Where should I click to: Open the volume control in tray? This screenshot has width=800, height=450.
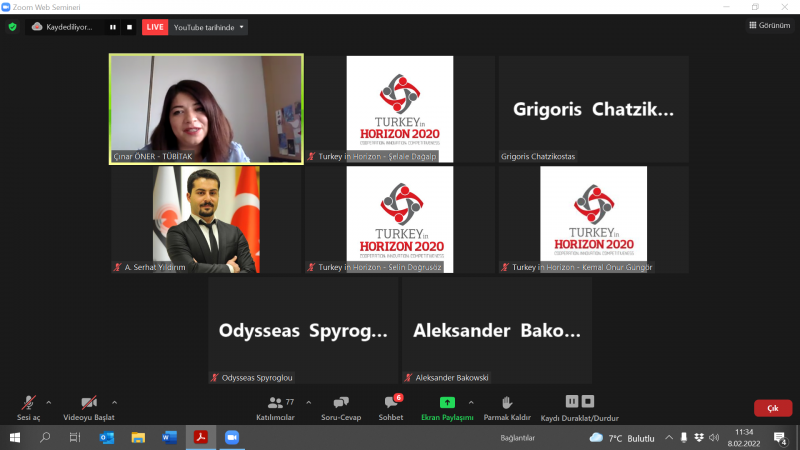714,438
